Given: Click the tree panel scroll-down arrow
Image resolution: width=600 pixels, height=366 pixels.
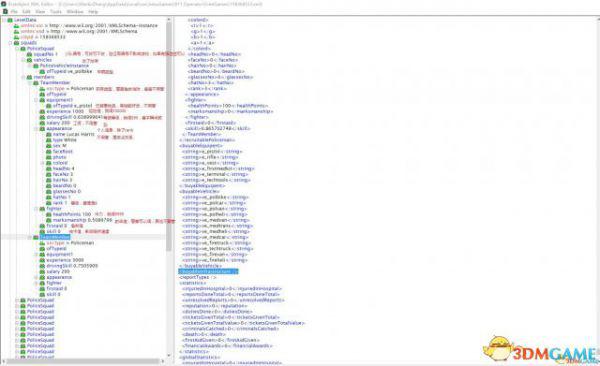Looking at the screenshot, I should (x=169, y=356).
